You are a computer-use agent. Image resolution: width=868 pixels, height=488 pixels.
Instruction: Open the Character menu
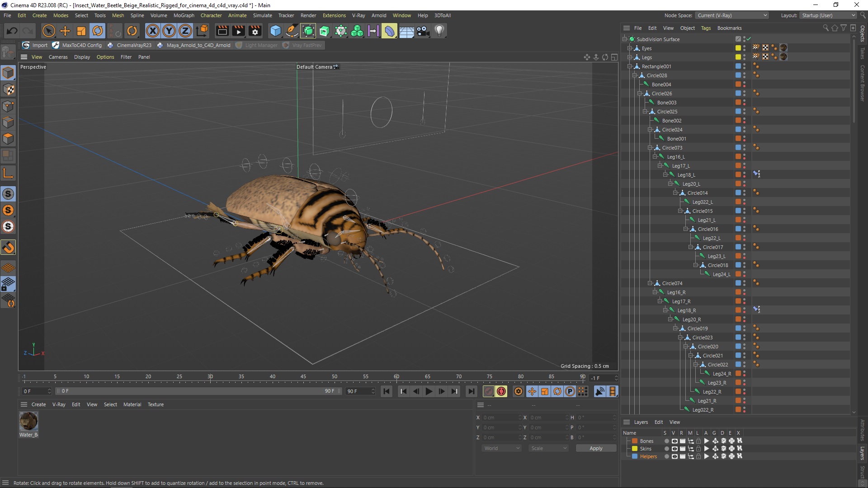coord(211,15)
